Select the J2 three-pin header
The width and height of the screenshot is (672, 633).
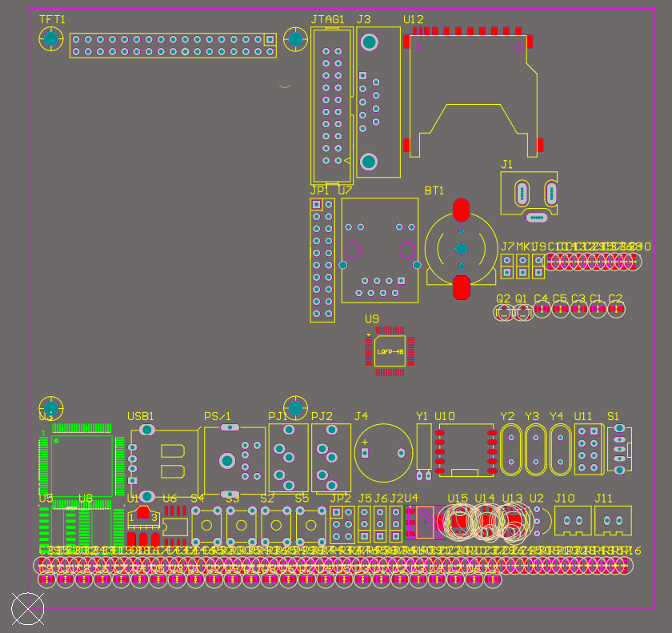pos(396,524)
